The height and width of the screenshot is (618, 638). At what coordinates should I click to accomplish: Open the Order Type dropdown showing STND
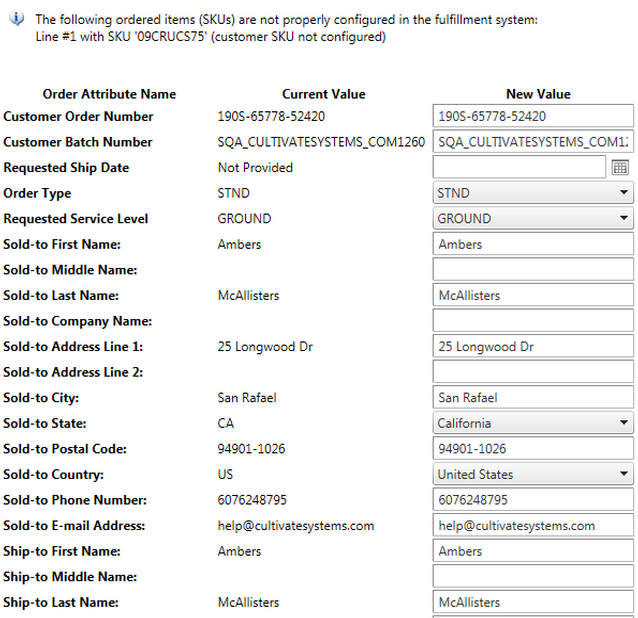(x=533, y=193)
